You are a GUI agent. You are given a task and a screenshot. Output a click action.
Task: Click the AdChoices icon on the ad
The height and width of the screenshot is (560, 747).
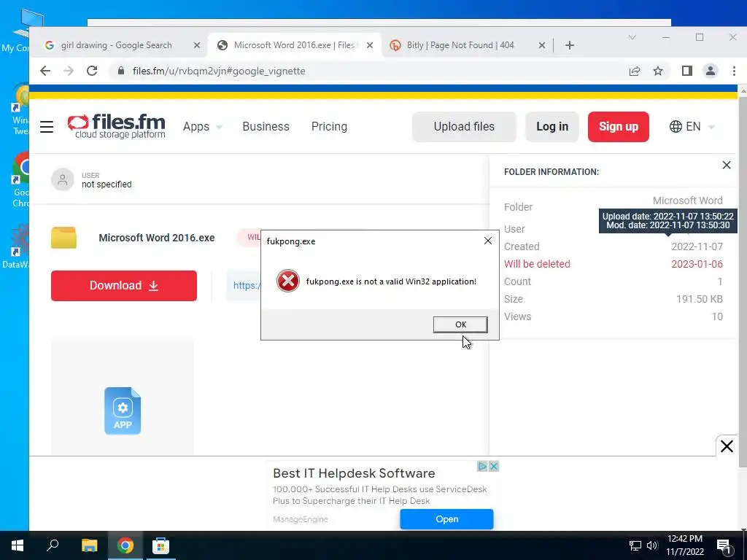click(x=482, y=466)
